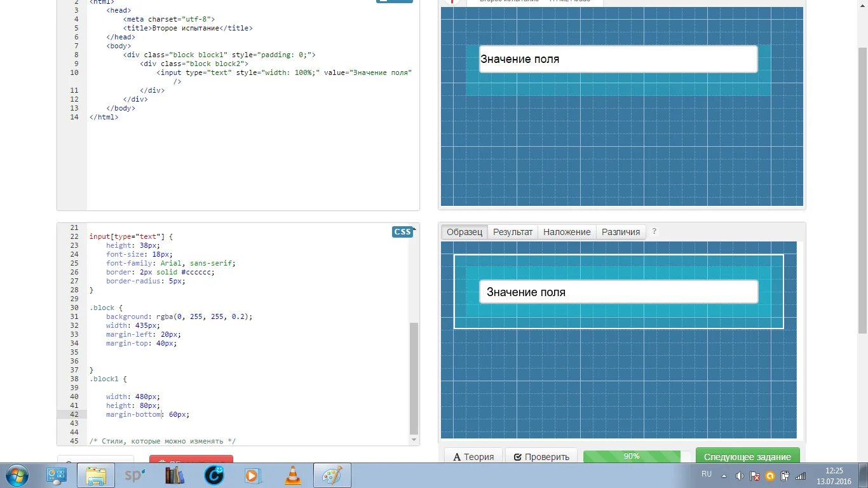868x488 pixels.
Task: Click the 'input[type="text"] {' selector line
Action: click(131, 236)
